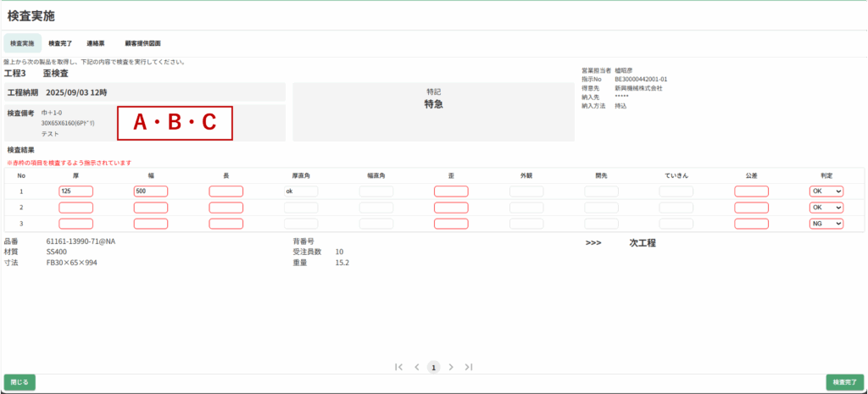868x394 pixels.
Task: Switch to the 連絡票 tab
Action: tap(96, 43)
